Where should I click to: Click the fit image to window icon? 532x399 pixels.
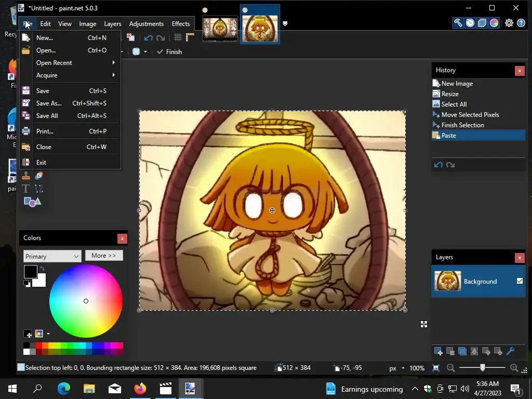point(436,368)
